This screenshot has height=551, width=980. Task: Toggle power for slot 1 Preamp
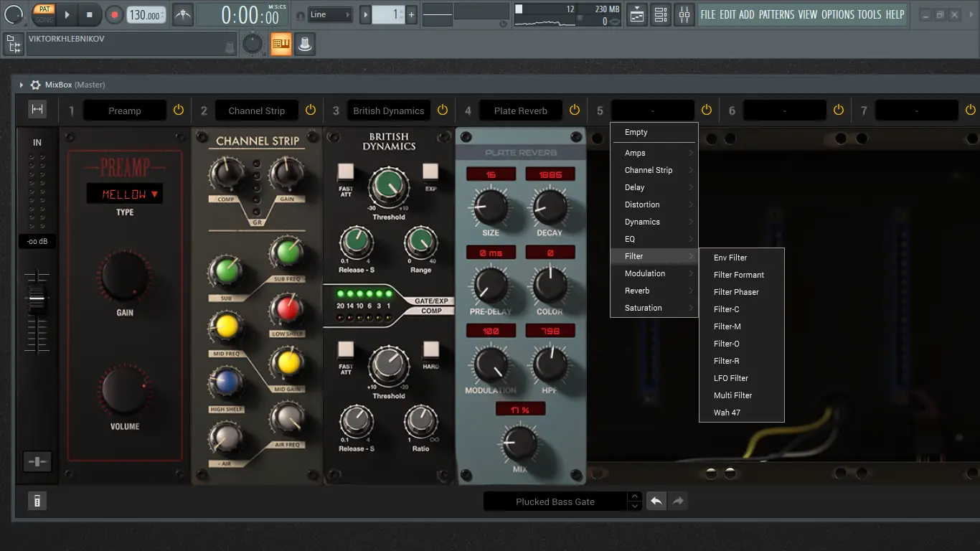(x=179, y=110)
